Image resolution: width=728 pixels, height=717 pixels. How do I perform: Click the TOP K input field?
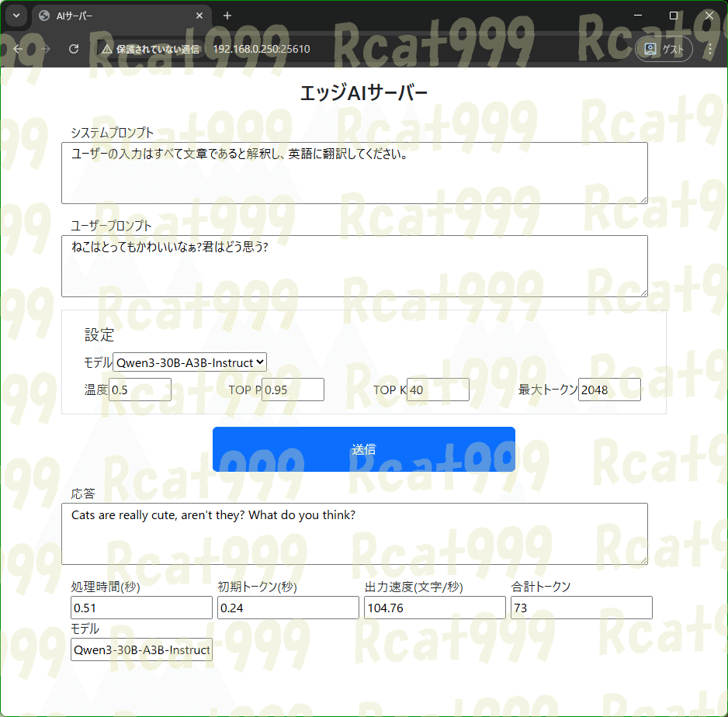click(439, 390)
